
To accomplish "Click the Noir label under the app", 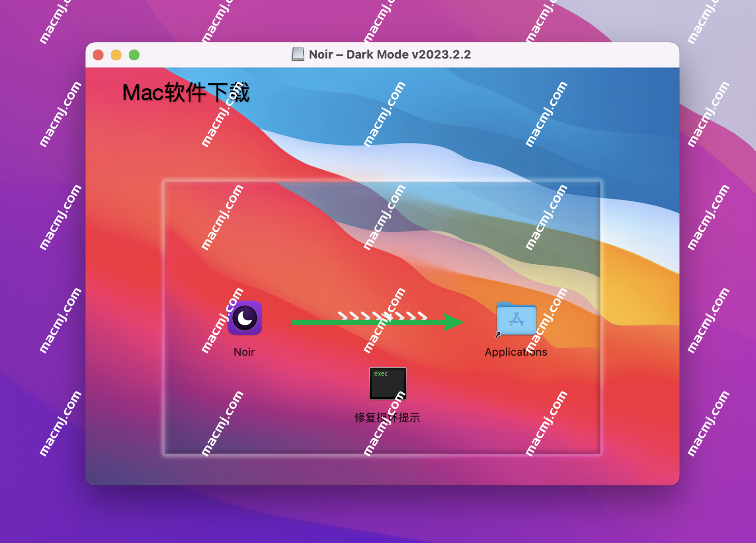I will coord(244,352).
